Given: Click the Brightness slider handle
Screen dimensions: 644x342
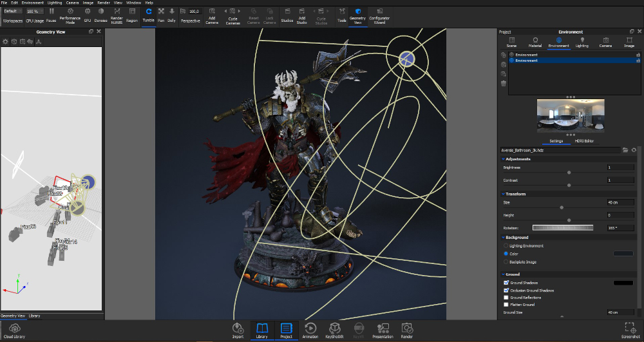Looking at the screenshot, I should tap(569, 173).
